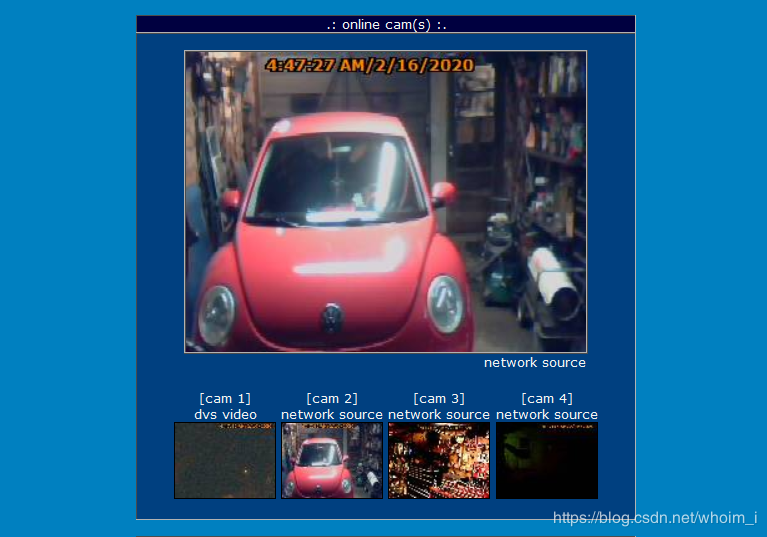Open the cam 1 dark thumbnail
The image size is (767, 537).
click(x=225, y=461)
